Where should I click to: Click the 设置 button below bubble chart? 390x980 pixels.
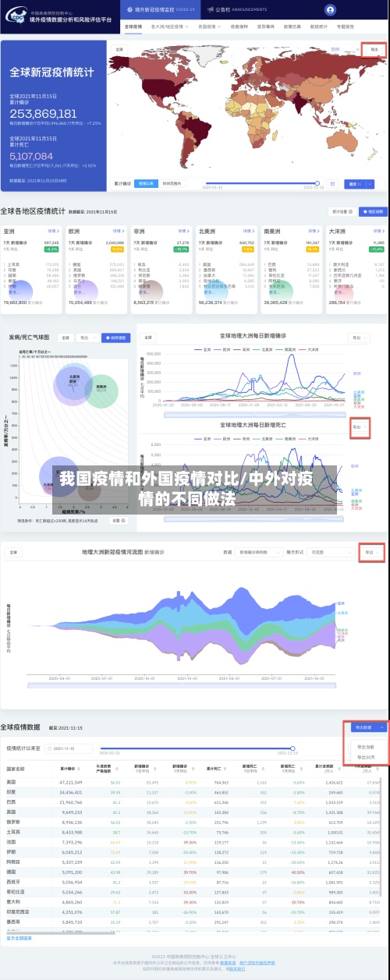click(x=117, y=519)
